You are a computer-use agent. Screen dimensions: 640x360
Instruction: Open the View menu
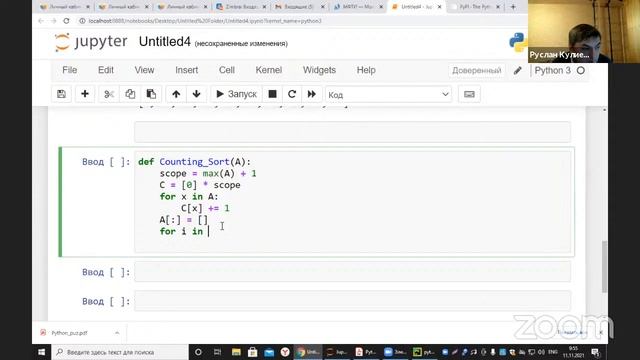click(x=144, y=70)
